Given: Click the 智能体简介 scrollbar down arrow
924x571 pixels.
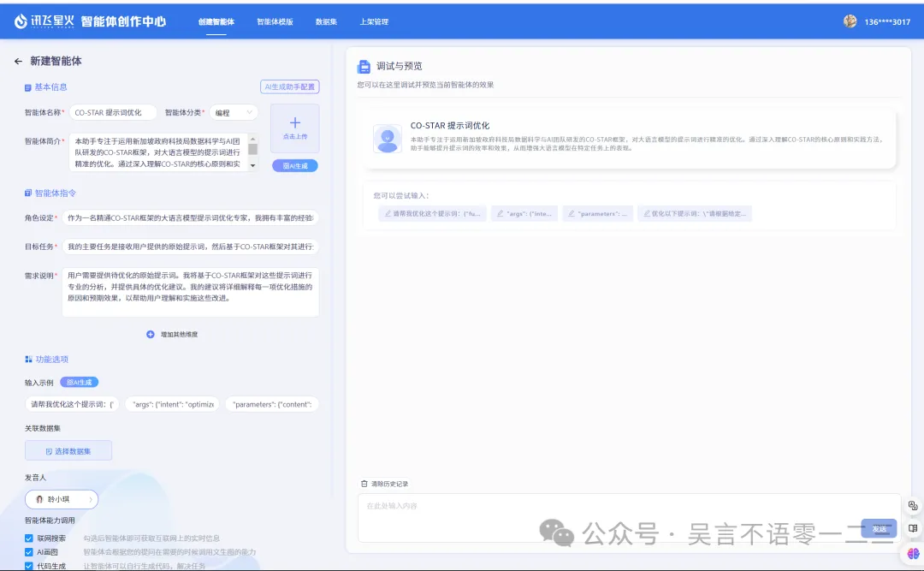Looking at the screenshot, I should (x=252, y=166).
